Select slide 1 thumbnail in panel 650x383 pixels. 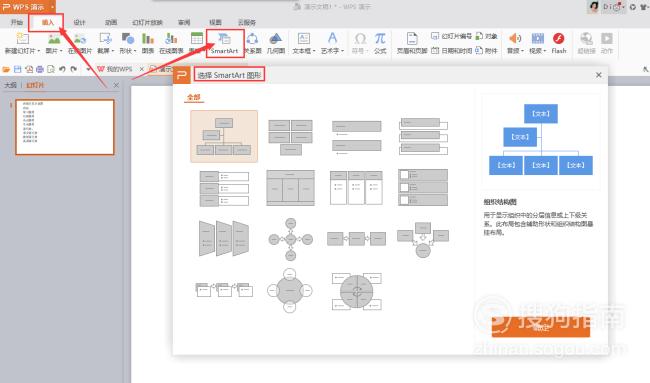click(65, 127)
